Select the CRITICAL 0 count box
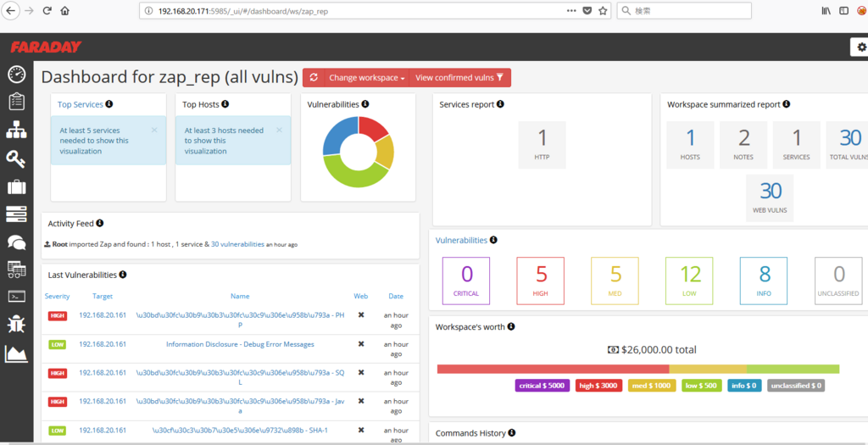This screenshot has width=868, height=445. point(466,281)
